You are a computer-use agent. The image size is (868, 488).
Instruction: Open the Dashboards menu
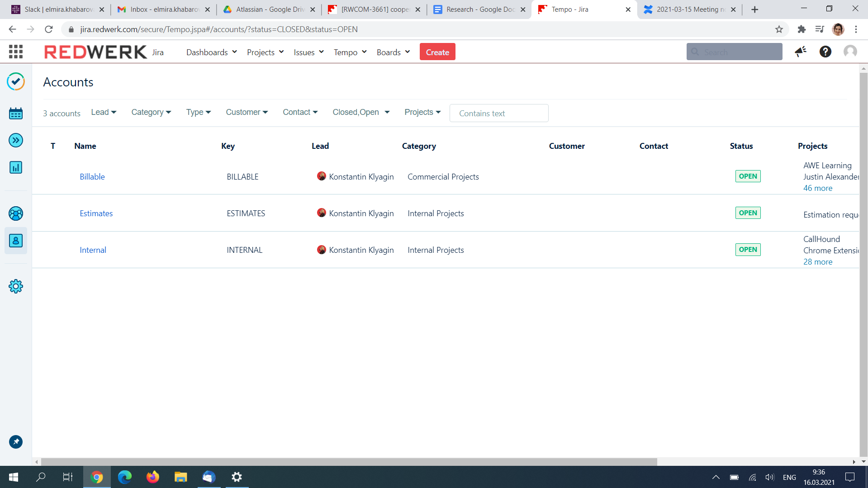click(x=212, y=52)
